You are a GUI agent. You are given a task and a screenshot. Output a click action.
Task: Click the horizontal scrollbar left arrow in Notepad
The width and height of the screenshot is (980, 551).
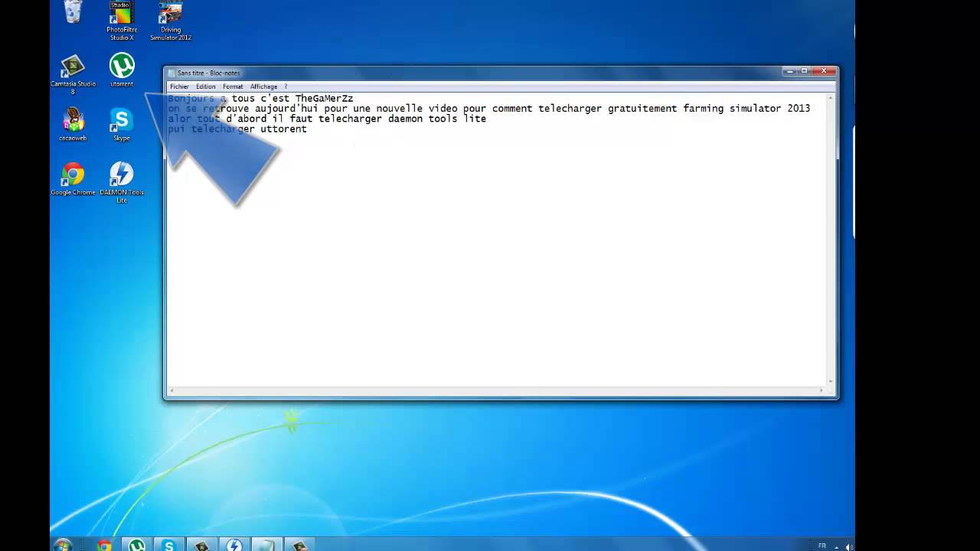[171, 390]
